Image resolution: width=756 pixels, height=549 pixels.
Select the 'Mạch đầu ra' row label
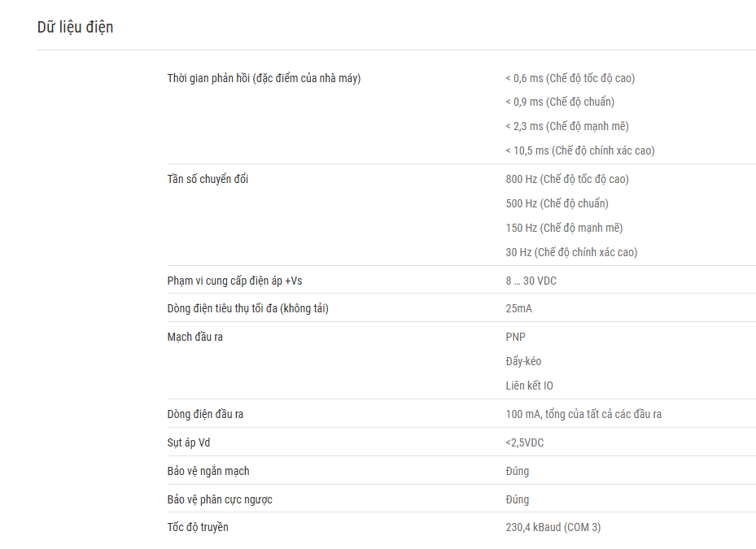coord(195,337)
